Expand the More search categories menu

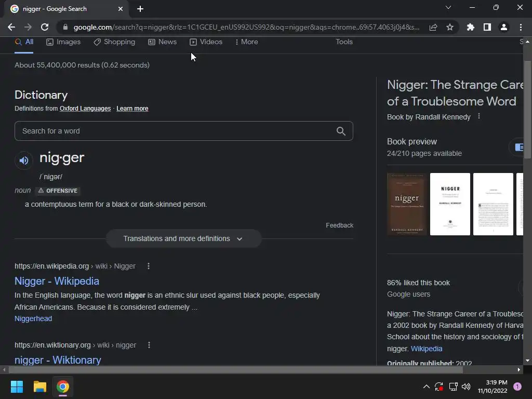[247, 42]
